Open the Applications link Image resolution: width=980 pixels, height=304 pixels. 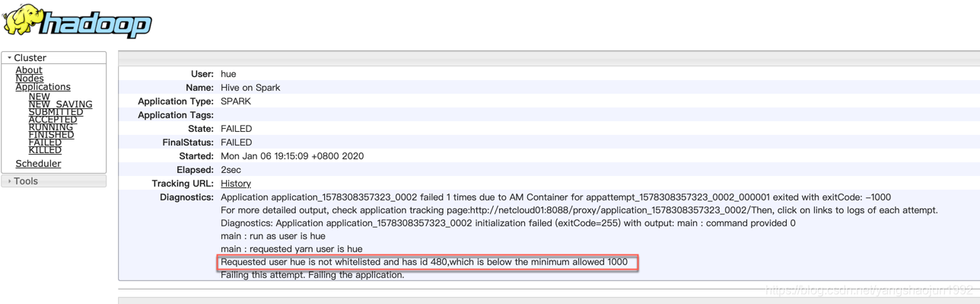43,87
